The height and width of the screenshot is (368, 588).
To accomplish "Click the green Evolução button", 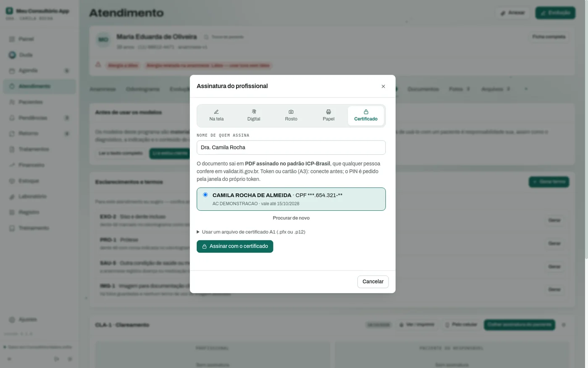I will pos(555,13).
